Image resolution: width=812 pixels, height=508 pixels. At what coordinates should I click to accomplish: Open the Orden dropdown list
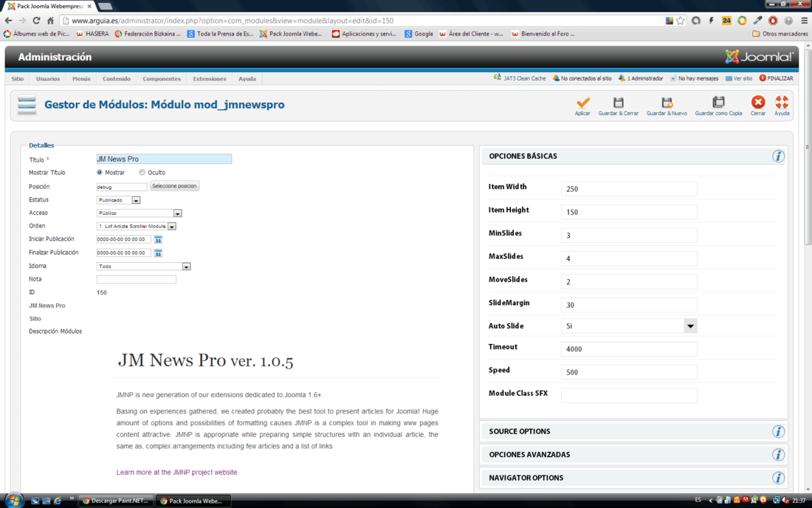pyautogui.click(x=137, y=226)
